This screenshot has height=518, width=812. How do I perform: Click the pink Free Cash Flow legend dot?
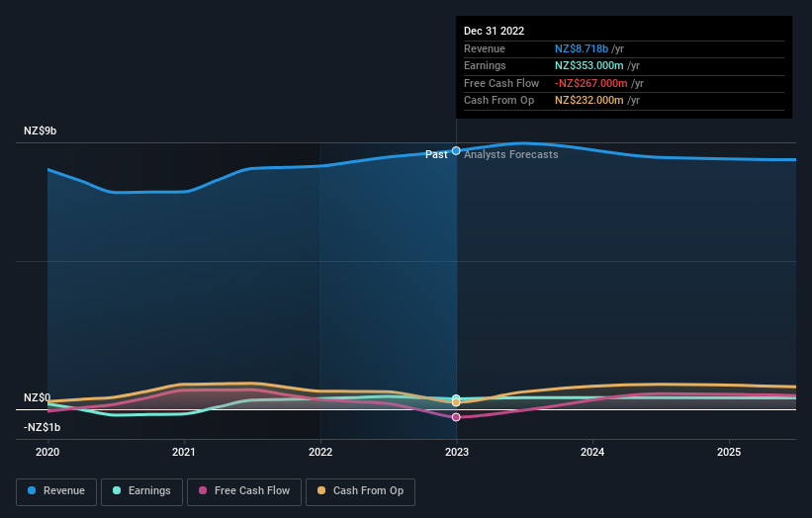click(x=203, y=490)
